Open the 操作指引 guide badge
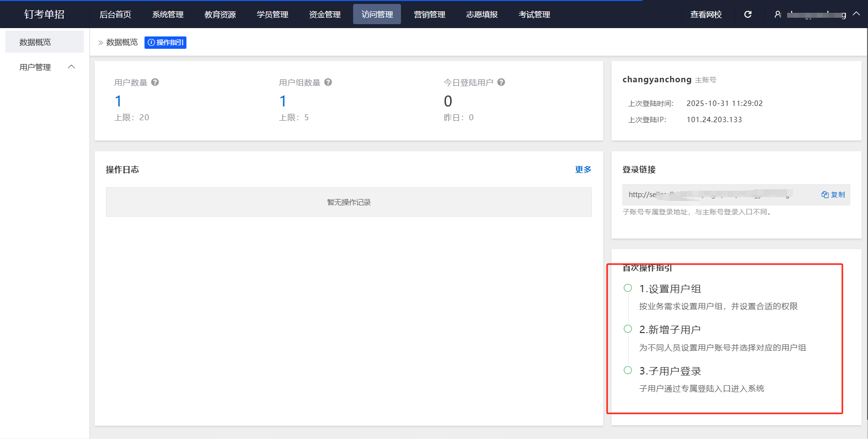 [165, 42]
